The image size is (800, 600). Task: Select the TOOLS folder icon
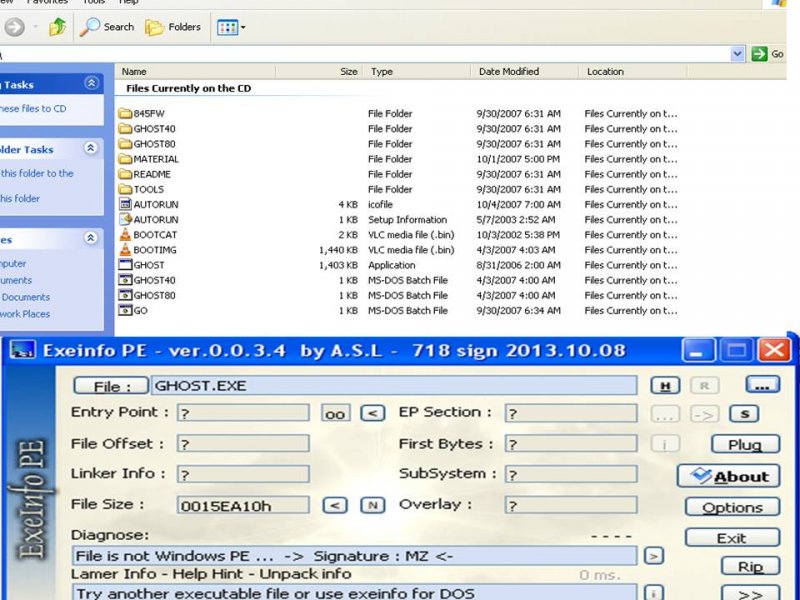pos(125,189)
